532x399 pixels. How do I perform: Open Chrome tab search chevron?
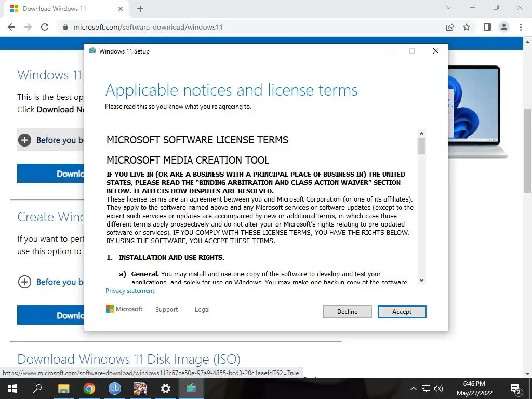(x=448, y=7)
